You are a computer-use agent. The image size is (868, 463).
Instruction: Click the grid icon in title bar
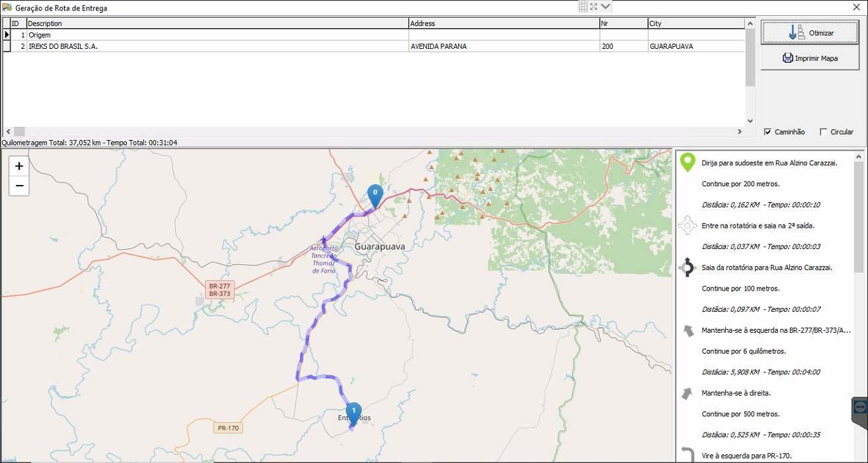pyautogui.click(x=583, y=7)
